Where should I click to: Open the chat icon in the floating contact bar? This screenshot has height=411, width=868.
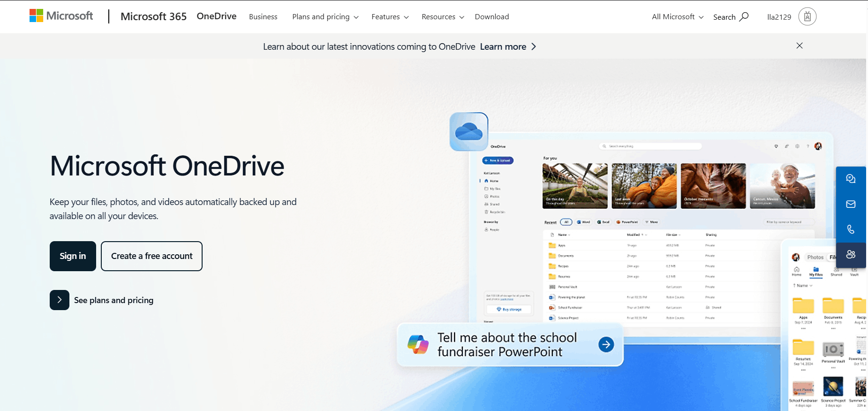pos(851,179)
